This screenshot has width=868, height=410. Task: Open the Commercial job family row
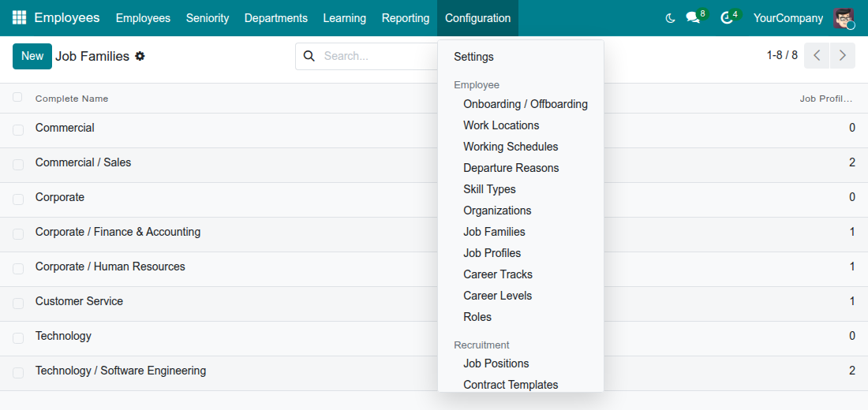(434, 130)
